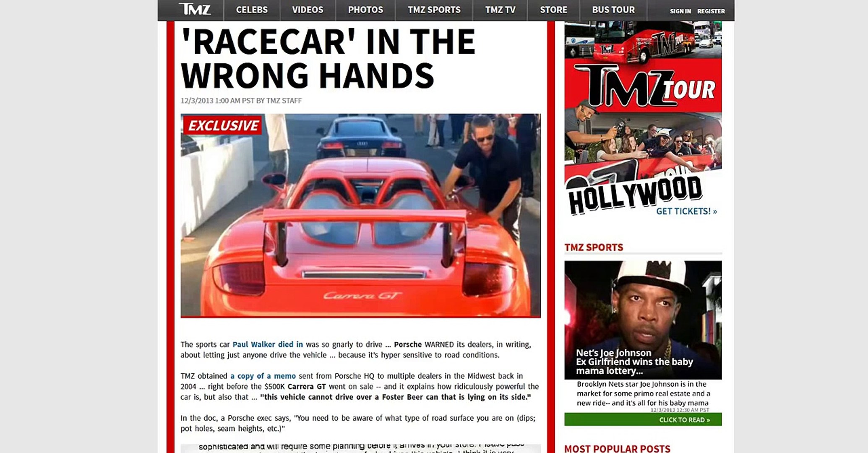Open the PHOTOS section
The image size is (868, 453).
(x=365, y=10)
